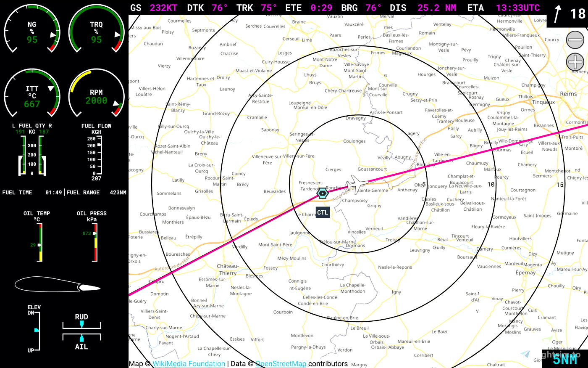This screenshot has width=588, height=368.
Task: Click Reims city label on map
Action: point(568,94)
